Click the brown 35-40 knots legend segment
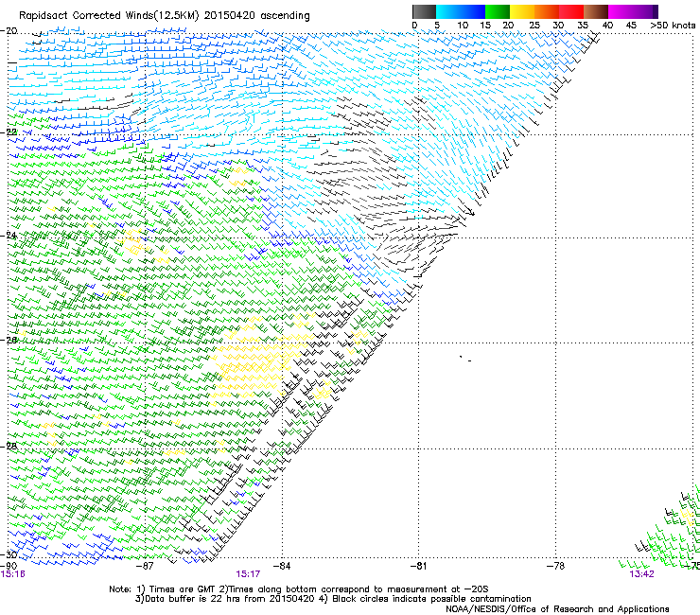The width and height of the screenshot is (700, 615). click(596, 11)
